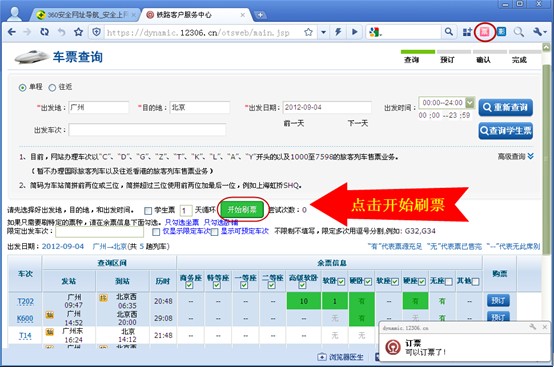
Task: Click the lightning bolt speed icon
Action: [338, 32]
